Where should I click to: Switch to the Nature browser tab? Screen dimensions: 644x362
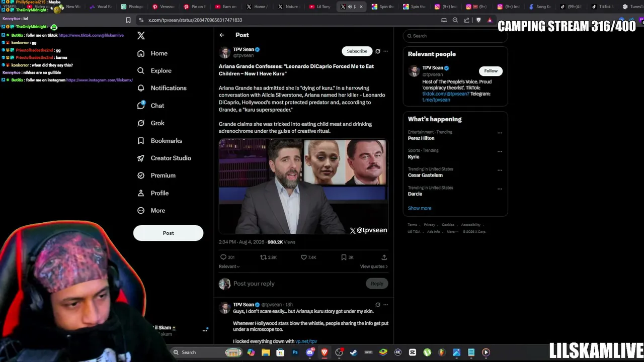[288, 7]
